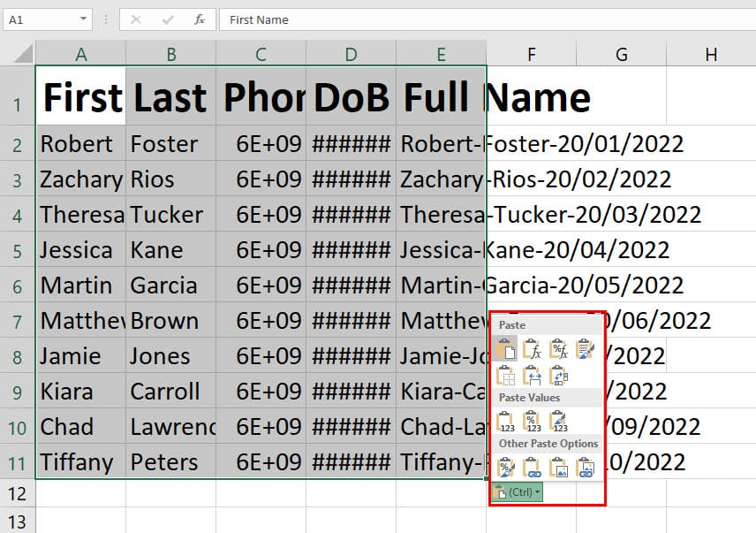Click the cell containing Robert
Image resolution: width=756 pixels, height=533 pixels.
pyautogui.click(x=80, y=143)
